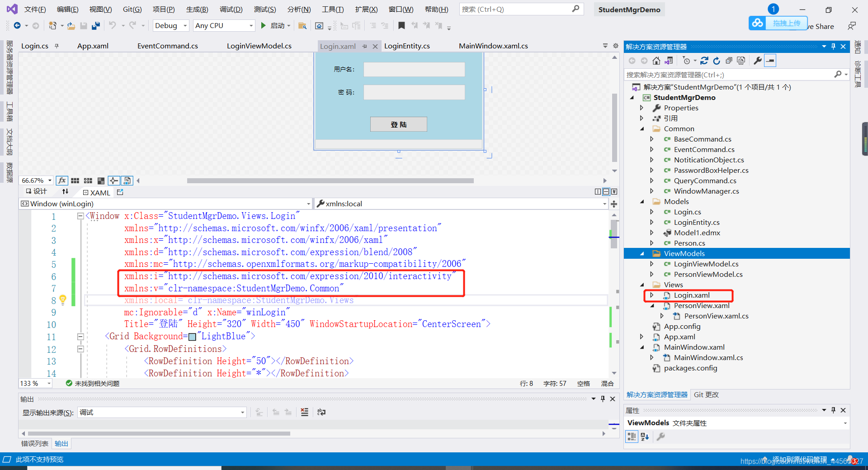Viewport: 868px width, 470px height.
Task: Click the 启动 start button label
Action: [x=277, y=26]
